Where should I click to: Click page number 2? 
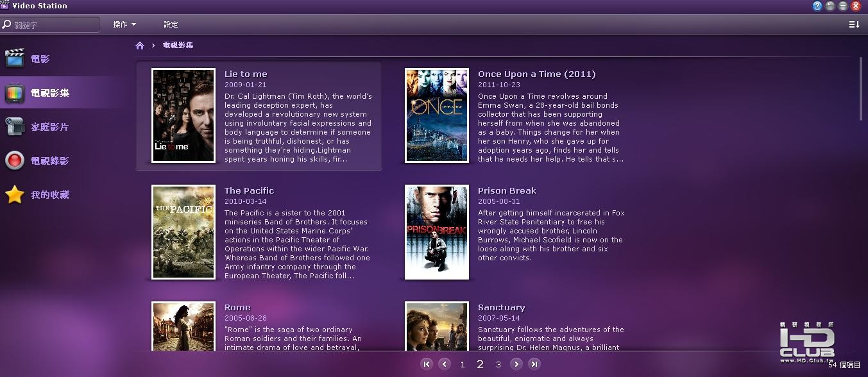(x=480, y=364)
